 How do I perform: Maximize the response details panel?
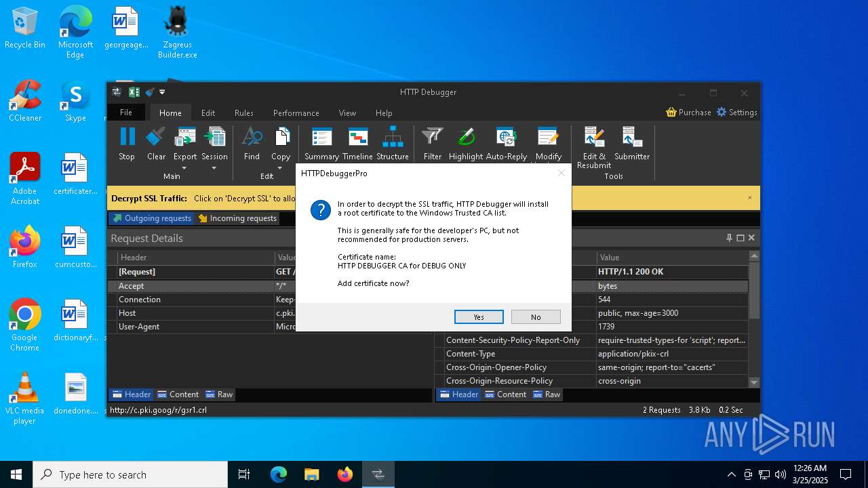pyautogui.click(x=740, y=238)
